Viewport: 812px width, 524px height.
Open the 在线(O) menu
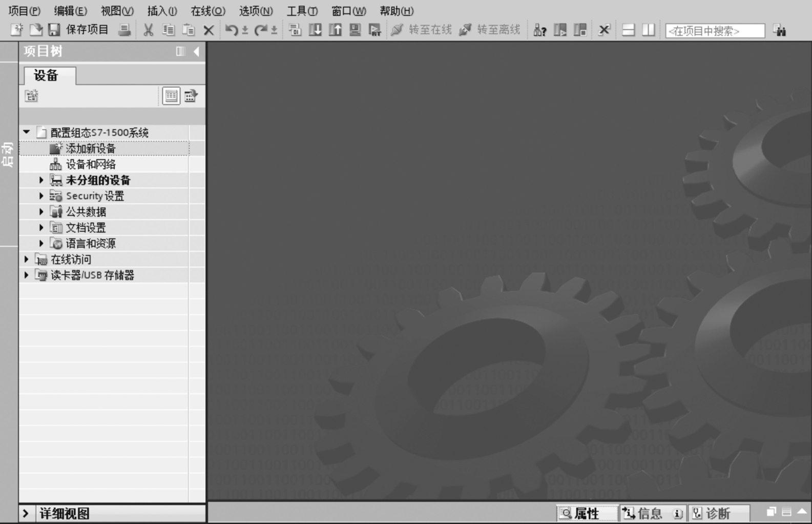tap(208, 11)
